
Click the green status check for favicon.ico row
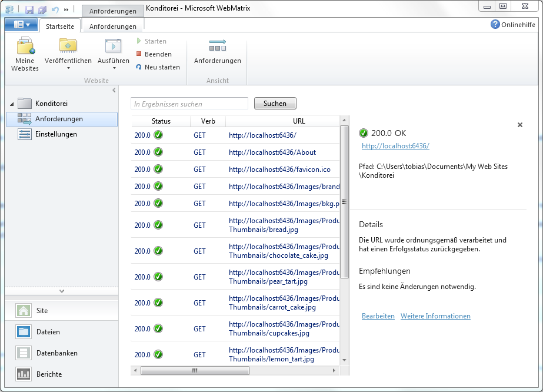click(x=158, y=169)
